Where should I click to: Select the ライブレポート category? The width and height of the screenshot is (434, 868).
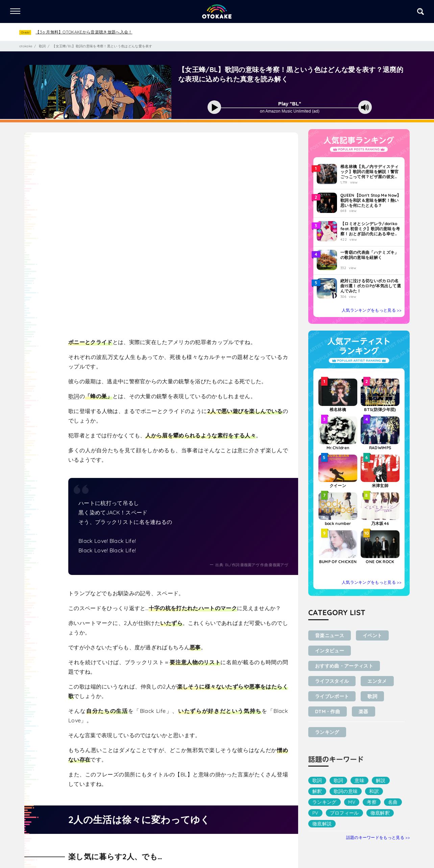coord(332,696)
